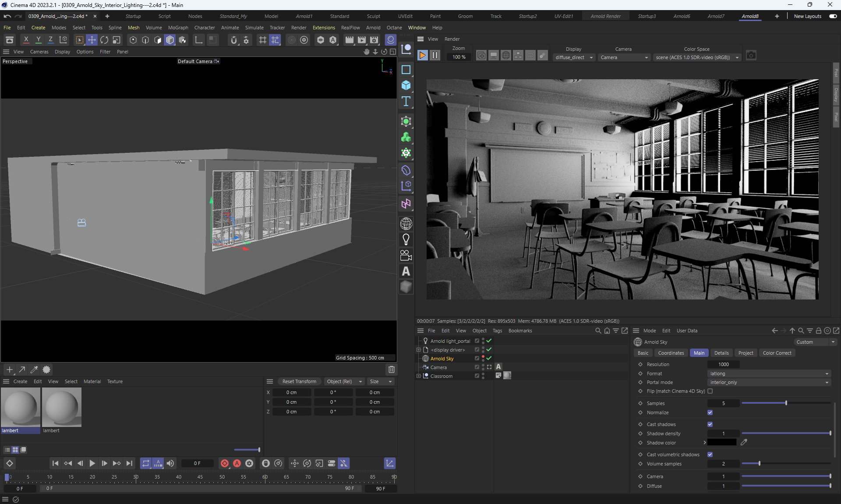Select the Move tool in toolbar

click(x=92, y=40)
